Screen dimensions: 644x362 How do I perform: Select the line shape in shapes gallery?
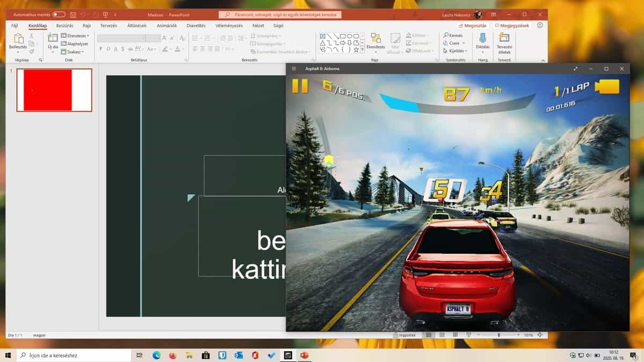(x=329, y=36)
